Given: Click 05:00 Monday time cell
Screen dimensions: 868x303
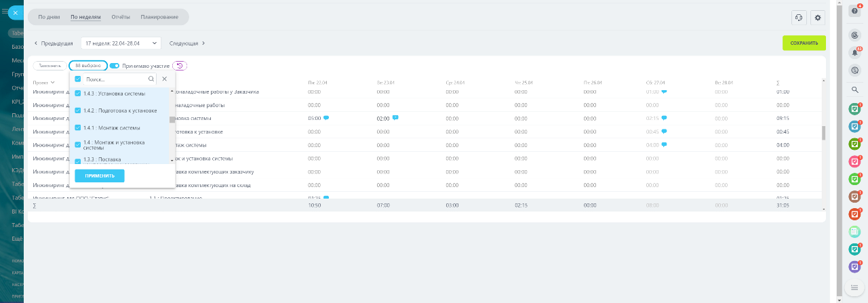Looking at the screenshot, I should [314, 118].
